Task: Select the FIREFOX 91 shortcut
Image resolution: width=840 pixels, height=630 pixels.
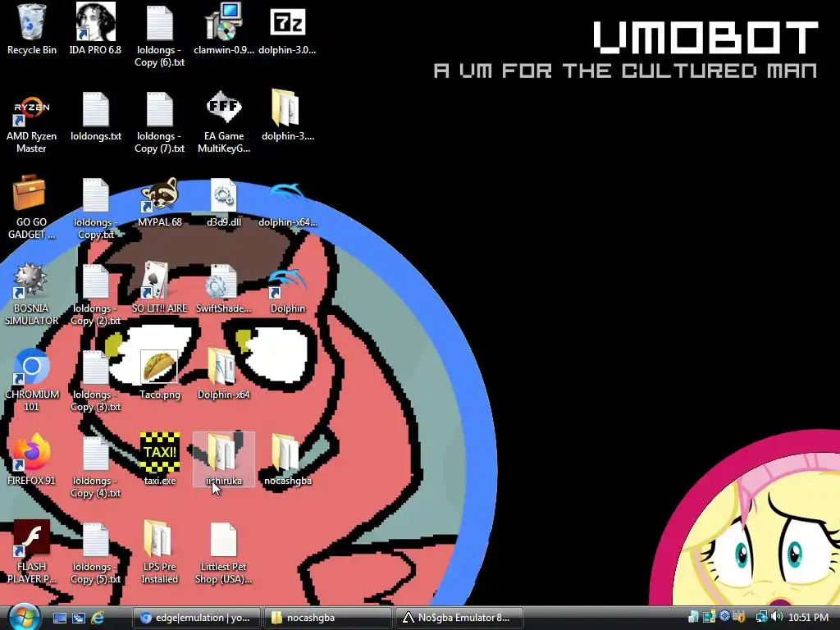Action: [x=32, y=460]
